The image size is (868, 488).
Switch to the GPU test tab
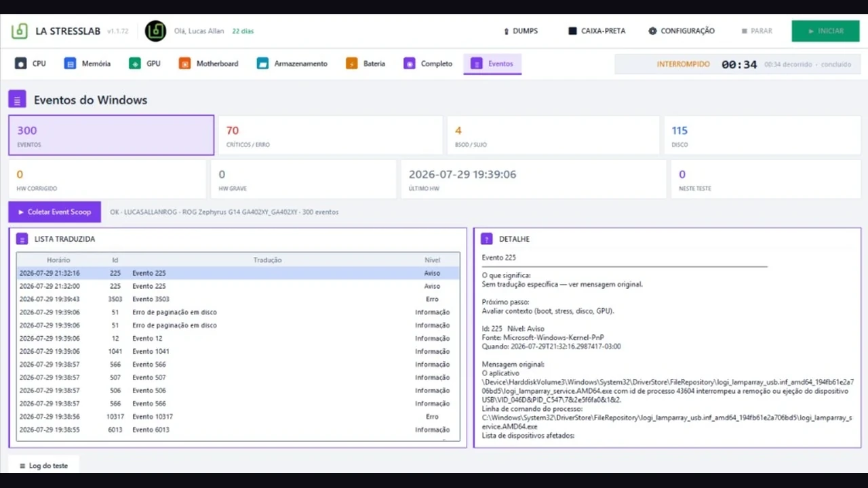[144, 64]
